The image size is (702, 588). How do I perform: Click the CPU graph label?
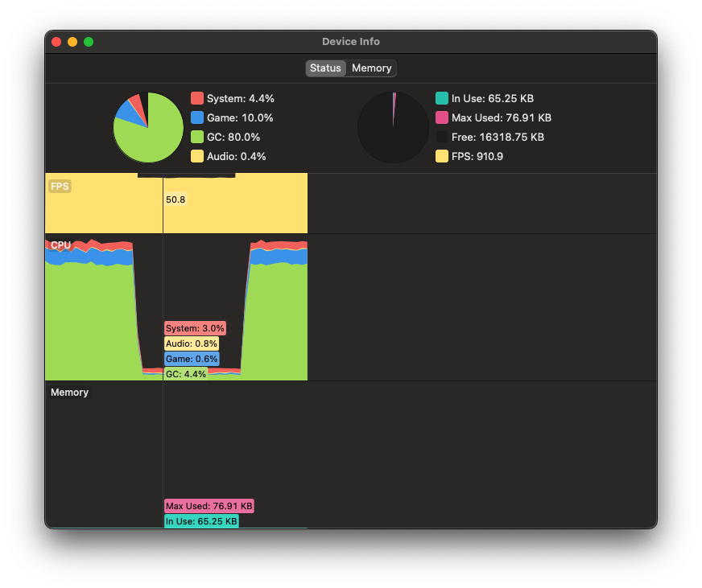click(x=61, y=245)
